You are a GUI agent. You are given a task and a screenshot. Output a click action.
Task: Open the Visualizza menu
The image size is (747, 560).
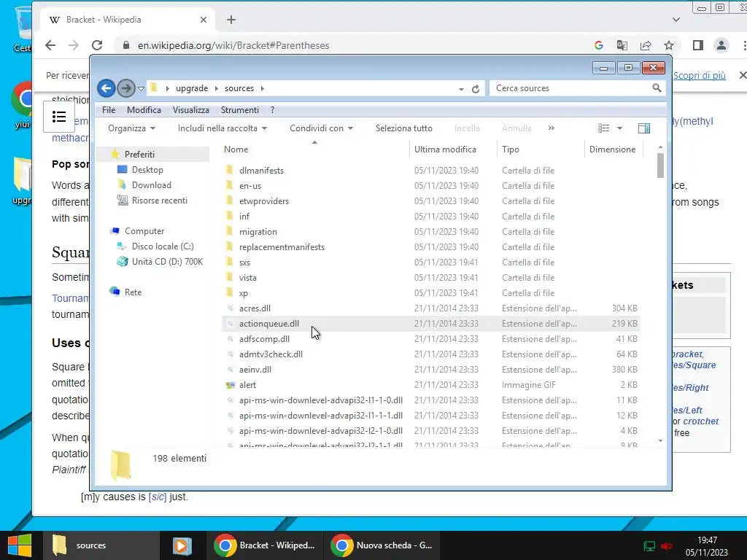pyautogui.click(x=191, y=110)
